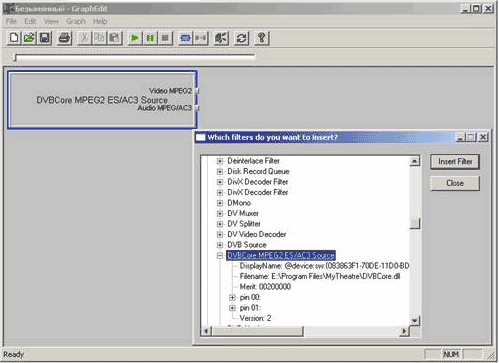Collapse the DVBCore MPEG2 ES/AC3 Source node
Image resolution: width=499 pixels, height=363 pixels.
(x=220, y=256)
